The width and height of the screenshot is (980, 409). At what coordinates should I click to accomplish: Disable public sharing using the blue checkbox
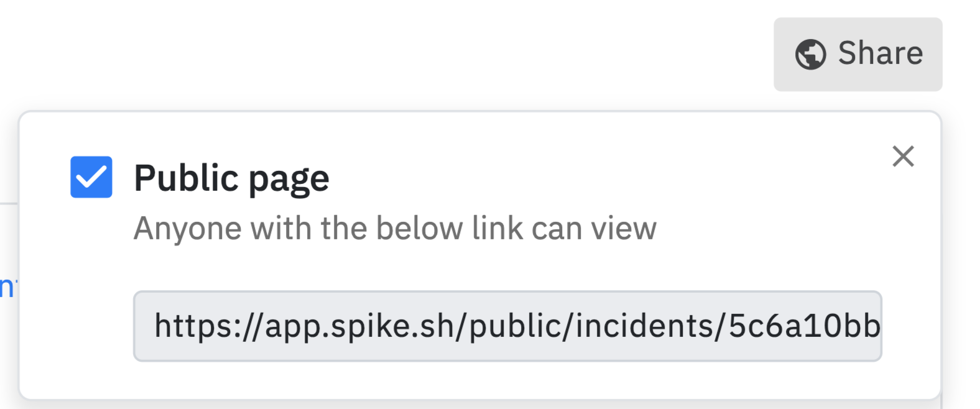pos(91,177)
